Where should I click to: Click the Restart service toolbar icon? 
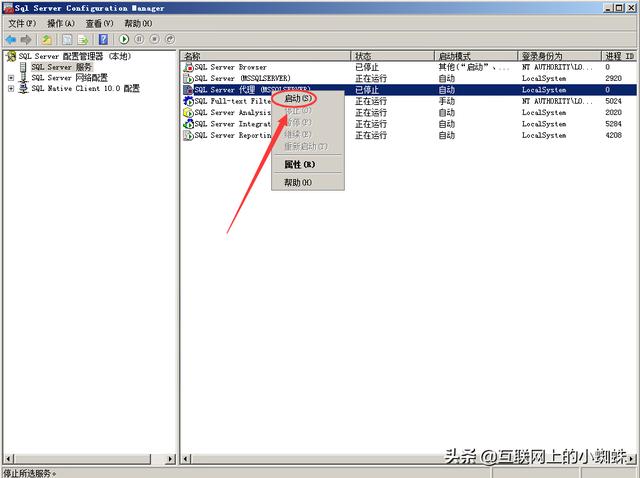(170, 39)
